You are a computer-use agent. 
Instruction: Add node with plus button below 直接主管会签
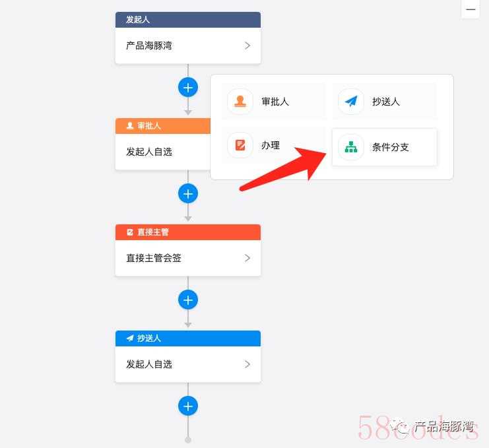coord(187,300)
